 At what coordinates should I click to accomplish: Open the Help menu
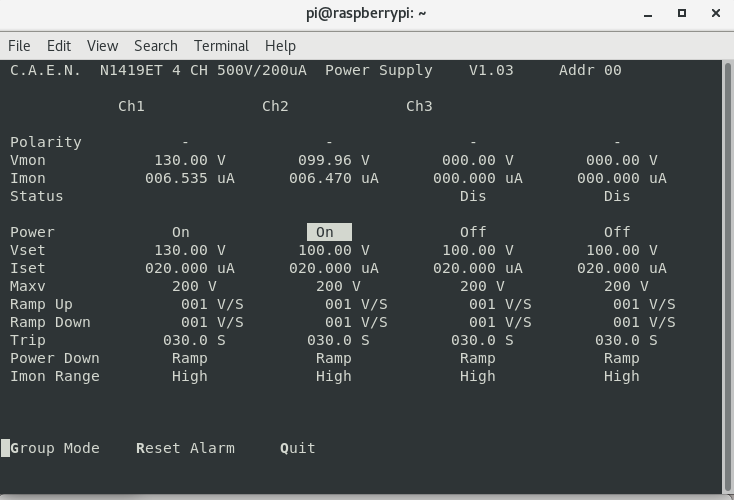[280, 46]
